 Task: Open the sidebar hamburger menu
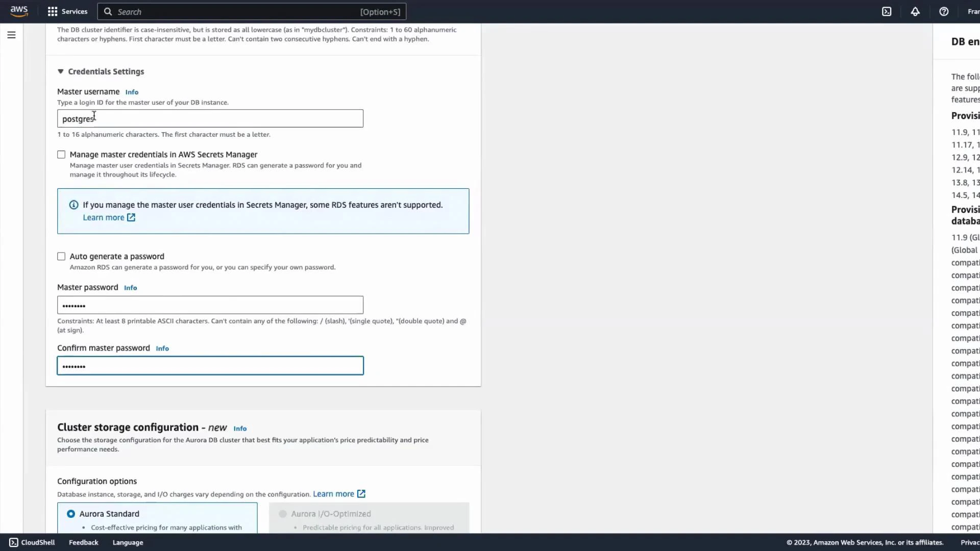point(11,35)
